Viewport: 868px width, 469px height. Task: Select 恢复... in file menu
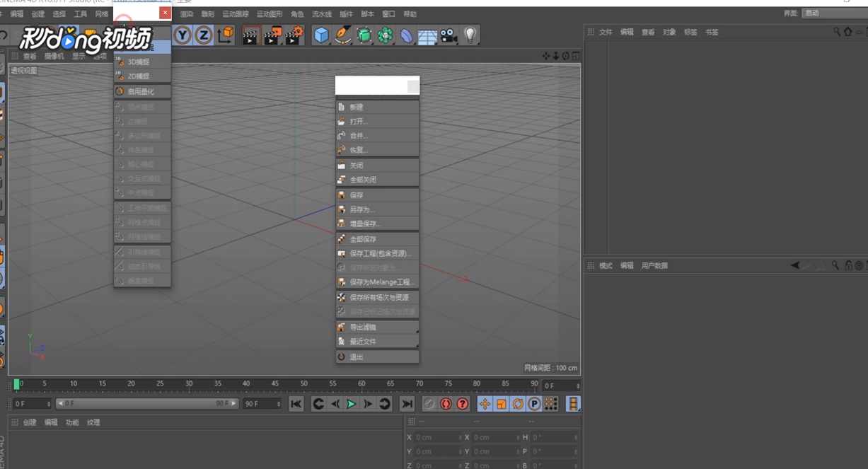377,149
